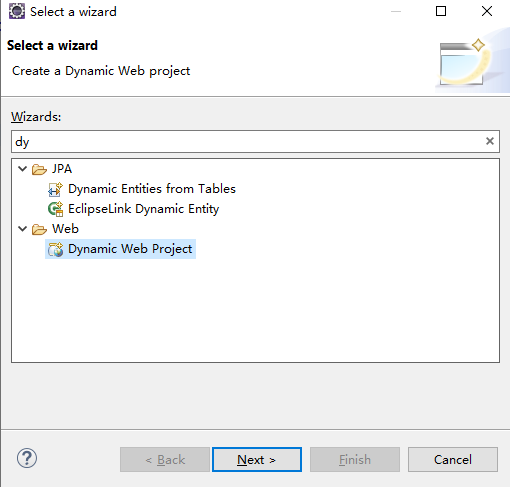Click the JPA folder icon
Image resolution: width=510 pixels, height=487 pixels.
tap(39, 169)
